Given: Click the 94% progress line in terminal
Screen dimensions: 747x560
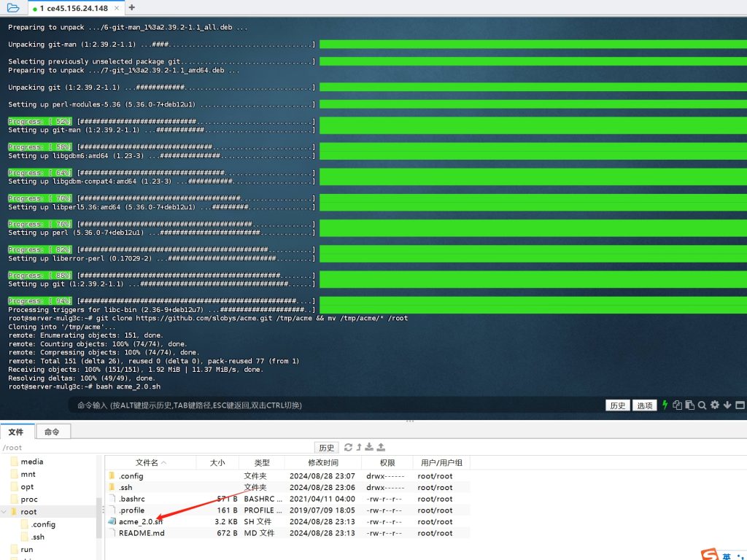Looking at the screenshot, I should coord(161,301).
